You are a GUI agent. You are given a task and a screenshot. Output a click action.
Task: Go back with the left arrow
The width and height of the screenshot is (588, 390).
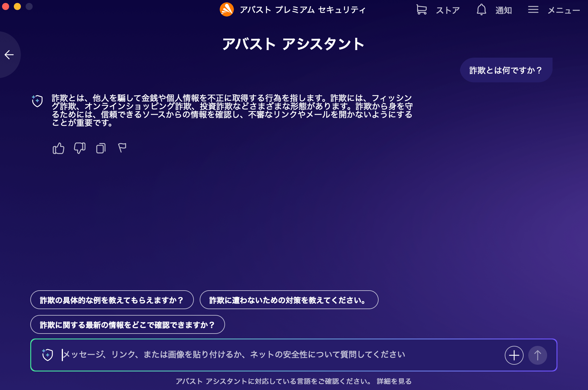[9, 55]
